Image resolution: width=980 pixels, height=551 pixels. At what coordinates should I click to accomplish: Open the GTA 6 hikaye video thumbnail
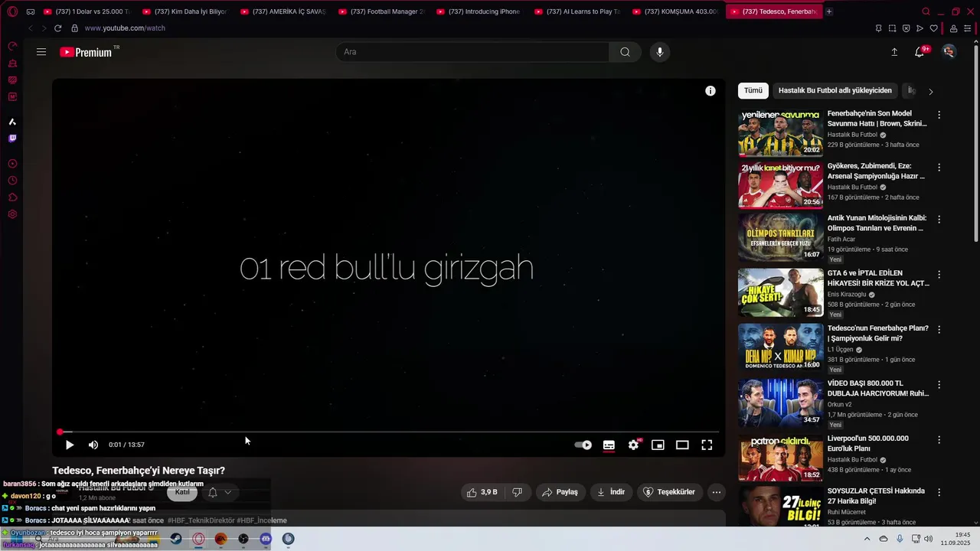[780, 292]
